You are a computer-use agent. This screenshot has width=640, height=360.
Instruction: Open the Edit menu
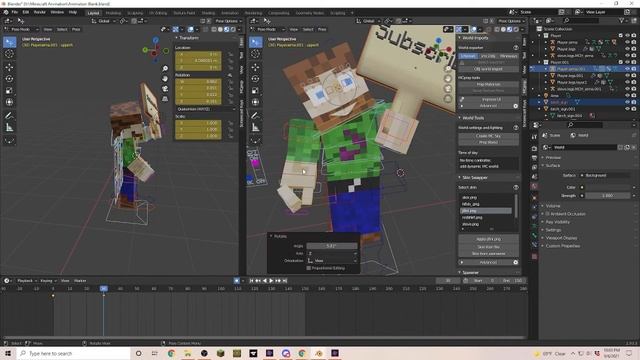26,12
